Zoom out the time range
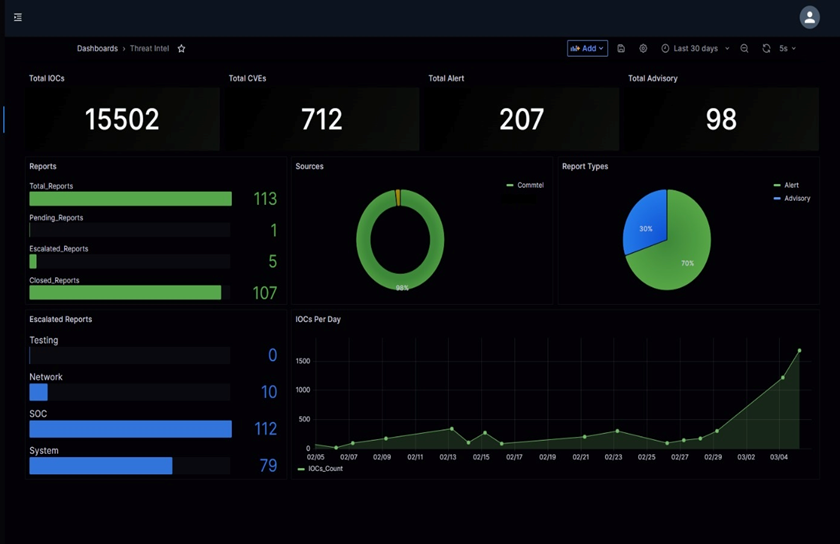The height and width of the screenshot is (544, 840). 744,48
